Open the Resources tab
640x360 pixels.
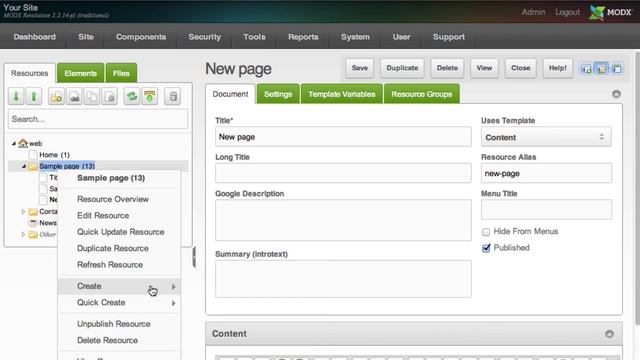(x=29, y=73)
